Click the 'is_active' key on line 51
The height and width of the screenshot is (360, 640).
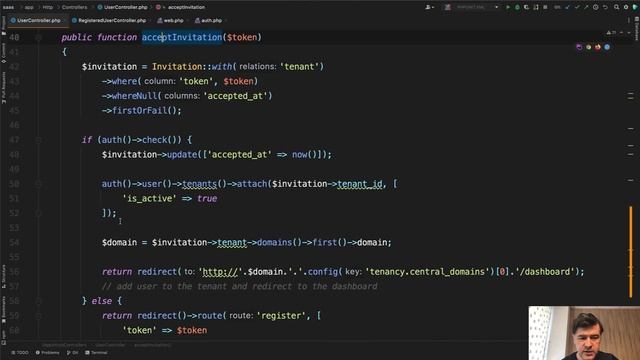click(149, 198)
